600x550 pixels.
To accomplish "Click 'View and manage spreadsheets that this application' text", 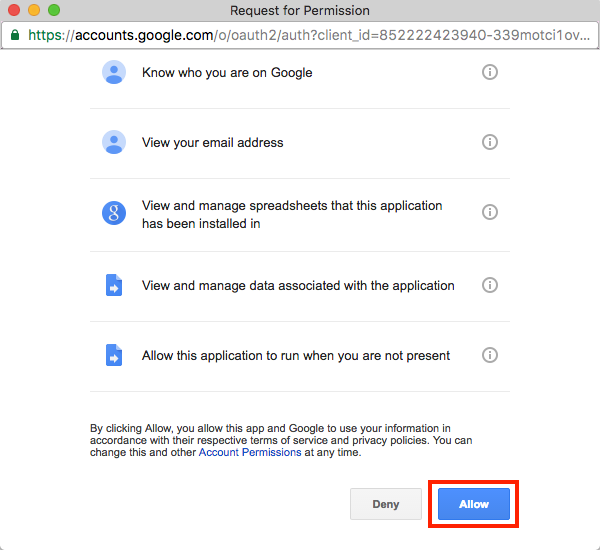I will (x=292, y=206).
